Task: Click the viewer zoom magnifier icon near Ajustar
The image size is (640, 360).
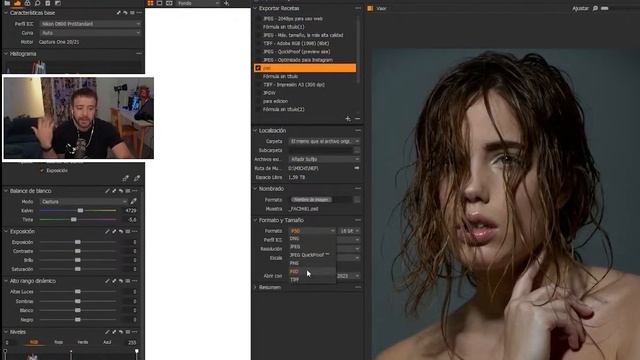Action: 596,8
